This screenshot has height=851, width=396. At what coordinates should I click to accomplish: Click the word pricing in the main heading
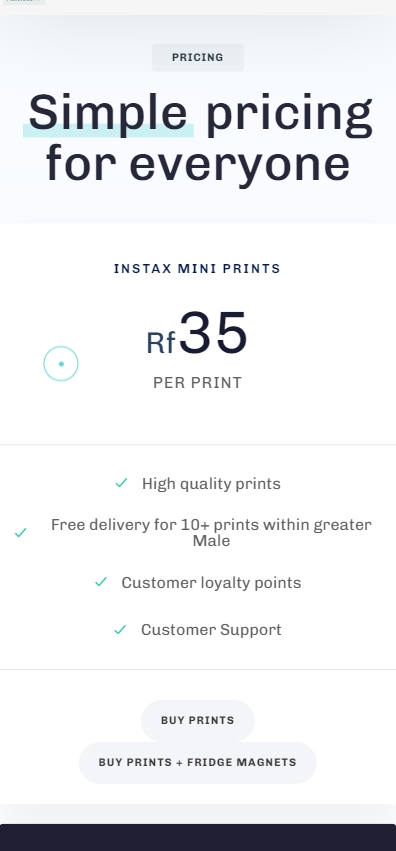[290, 115]
